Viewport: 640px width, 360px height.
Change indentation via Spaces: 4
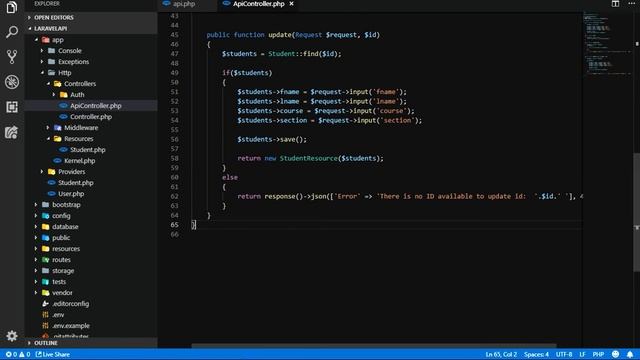(536, 354)
